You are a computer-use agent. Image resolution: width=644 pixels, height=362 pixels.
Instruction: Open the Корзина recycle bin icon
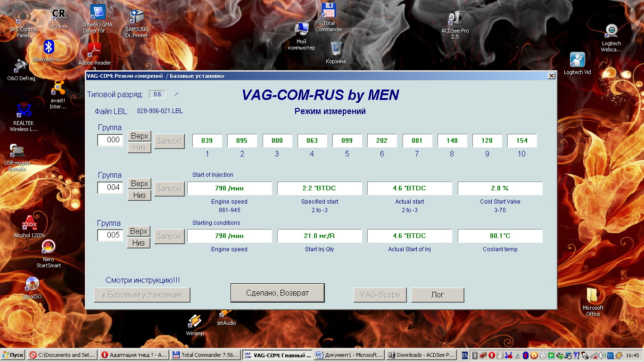click(x=336, y=52)
